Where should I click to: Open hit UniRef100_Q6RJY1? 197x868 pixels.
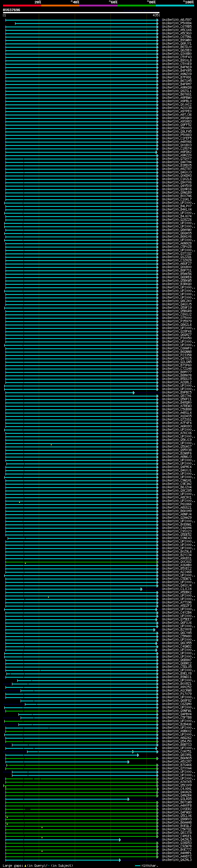[x=176, y=43]
